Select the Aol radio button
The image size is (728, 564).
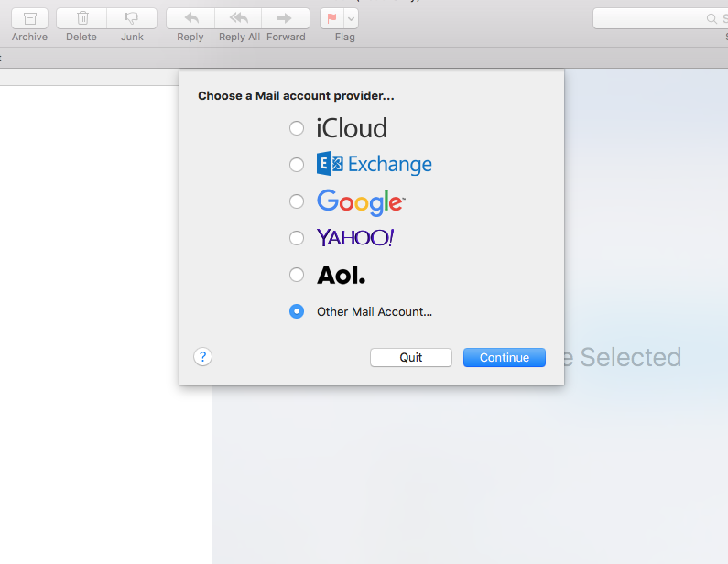coord(297,275)
